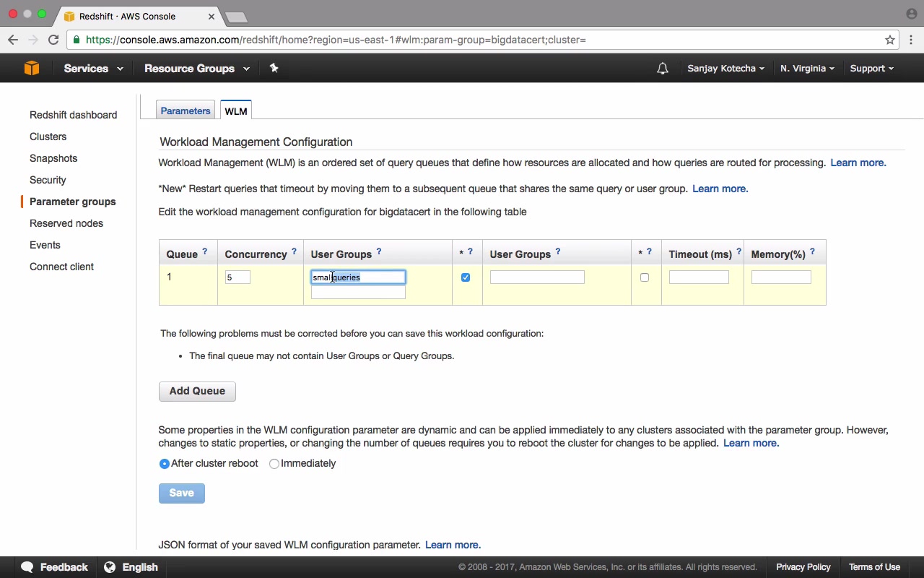This screenshot has width=924, height=578.
Task: Click the help icon beside Queue header
Action: tap(205, 251)
